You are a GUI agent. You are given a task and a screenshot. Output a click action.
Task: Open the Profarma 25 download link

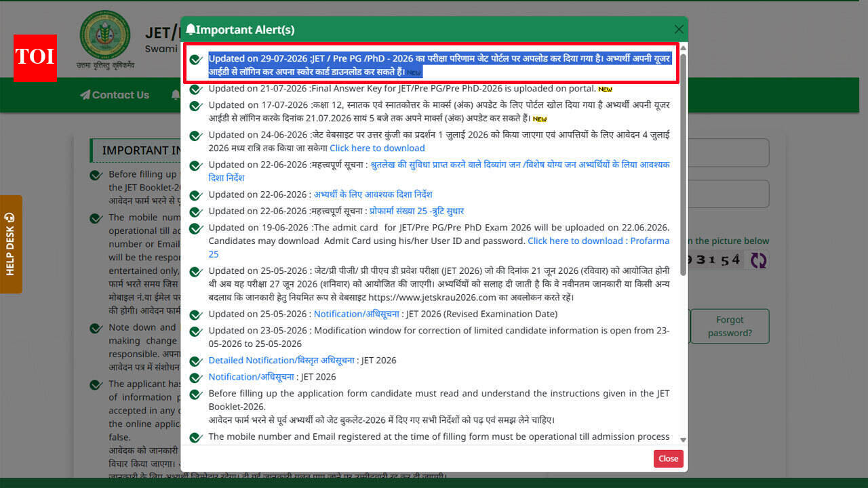click(439, 247)
